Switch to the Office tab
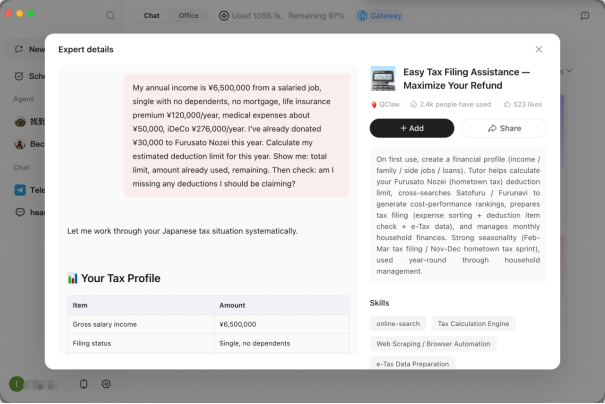Image resolution: width=605 pixels, height=404 pixels. coord(188,16)
